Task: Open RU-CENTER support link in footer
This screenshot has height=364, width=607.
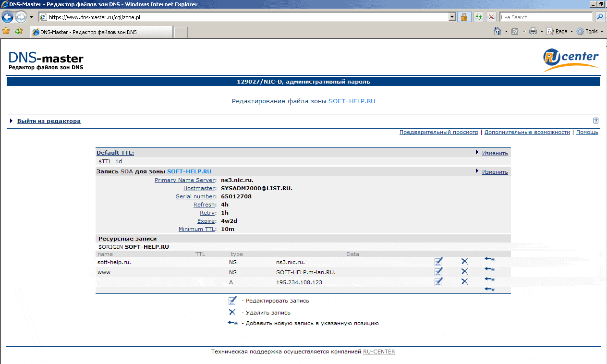Action: 379,352
